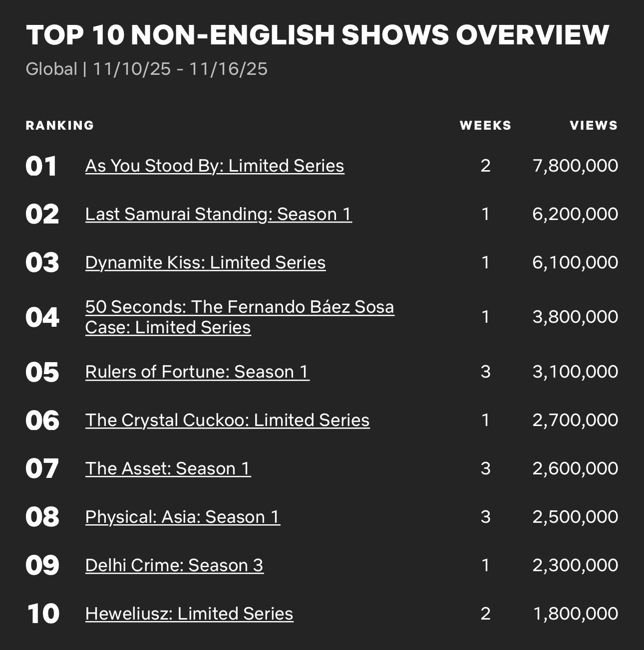Open The Asset: Season 1 link

(168, 468)
